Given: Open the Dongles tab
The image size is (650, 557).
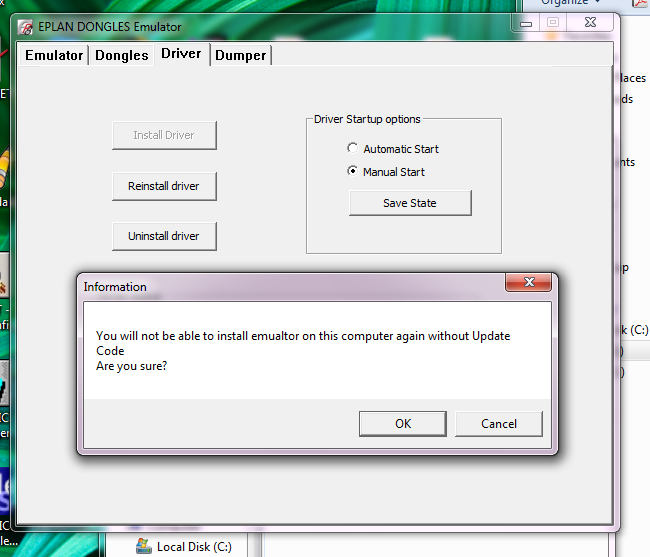Looking at the screenshot, I should [121, 55].
